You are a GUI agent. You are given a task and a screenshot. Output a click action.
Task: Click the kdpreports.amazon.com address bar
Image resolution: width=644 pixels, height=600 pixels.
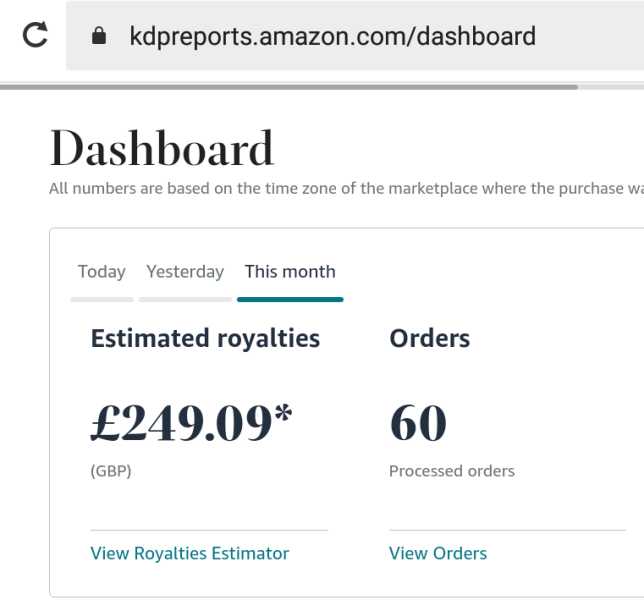[x=332, y=37]
